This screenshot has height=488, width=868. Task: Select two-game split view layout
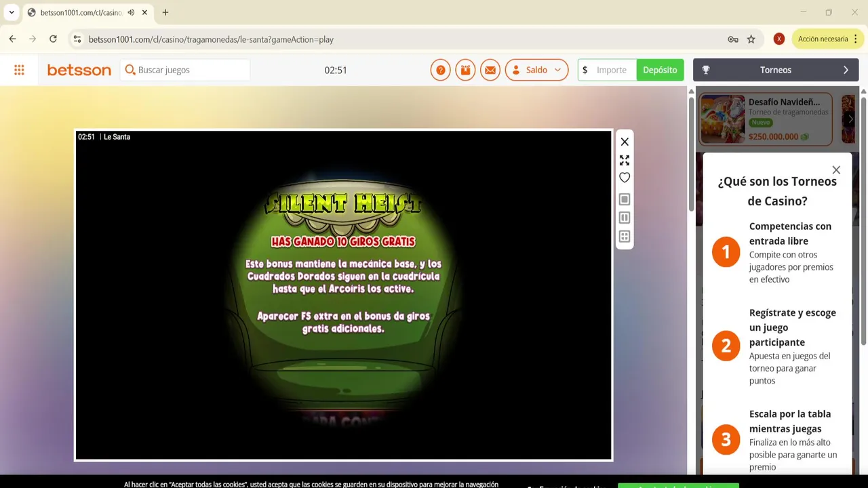click(x=625, y=218)
